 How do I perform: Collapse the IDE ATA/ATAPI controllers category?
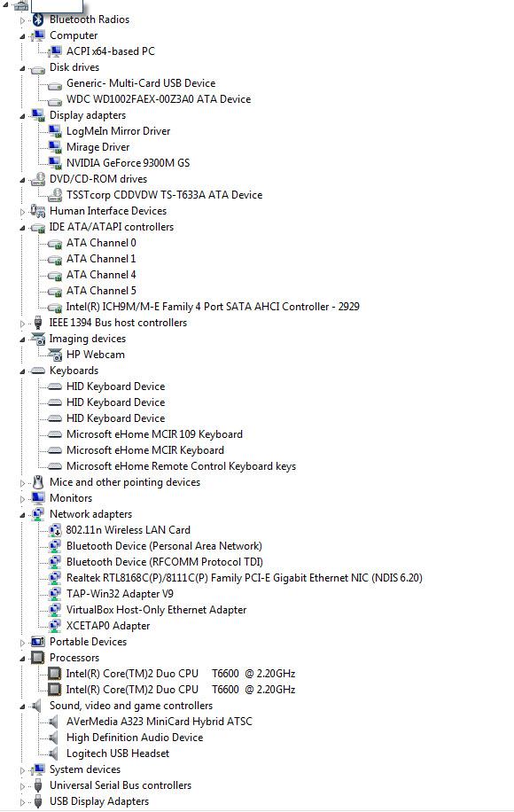(22, 228)
